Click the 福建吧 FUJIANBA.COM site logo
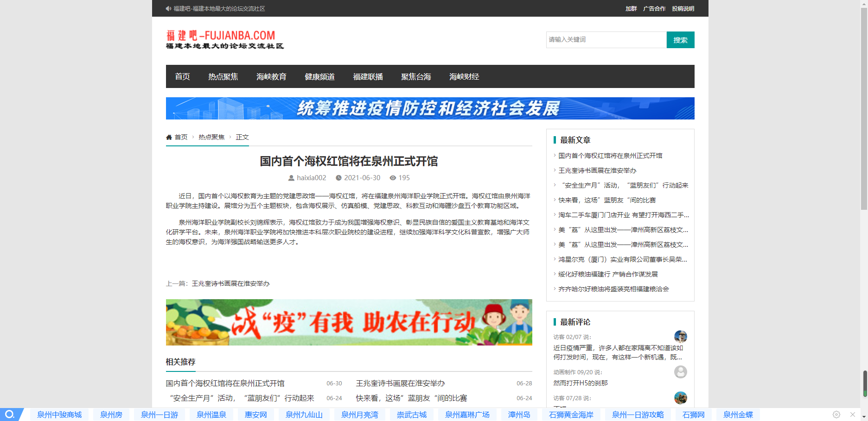Image resolution: width=868 pixels, height=421 pixels. [225, 39]
